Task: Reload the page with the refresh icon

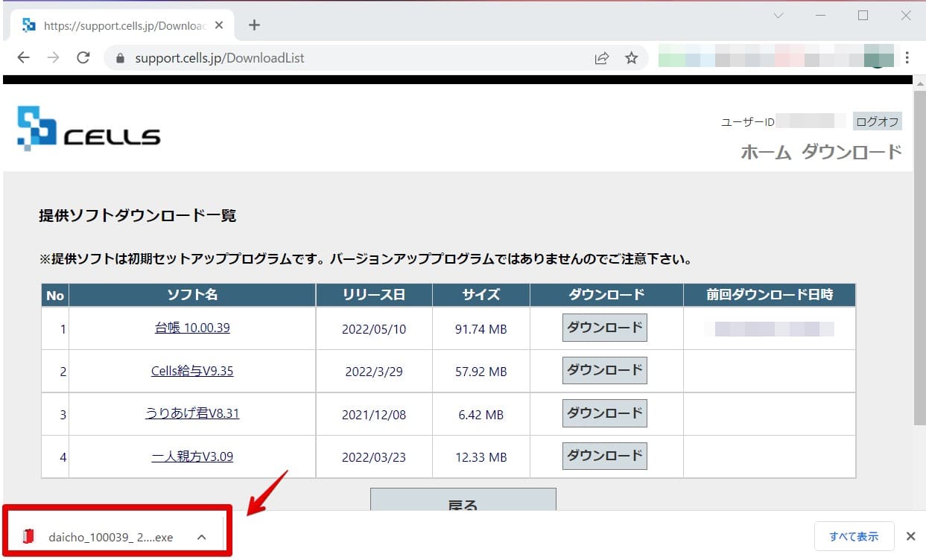Action: coord(83,58)
